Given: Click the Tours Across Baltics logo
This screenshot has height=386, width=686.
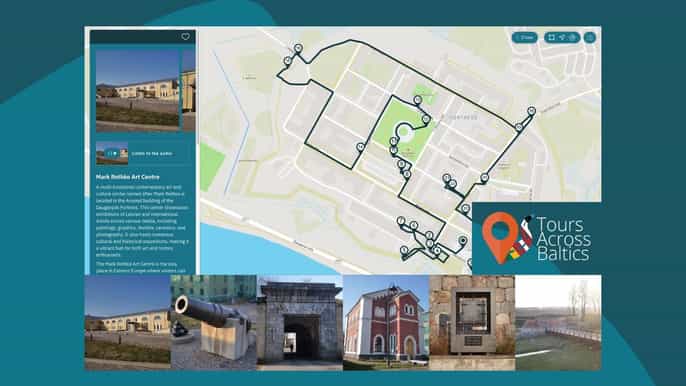Looking at the screenshot, I should [537, 239].
